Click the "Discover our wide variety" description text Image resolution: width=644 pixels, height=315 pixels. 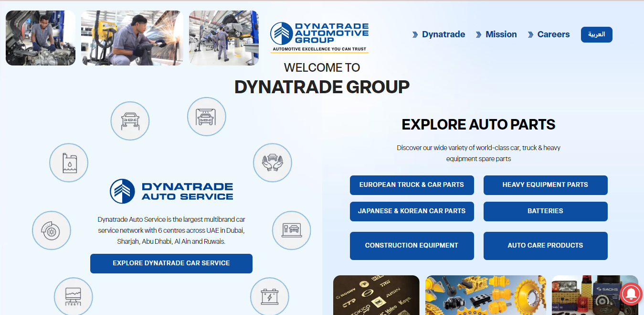click(479, 153)
